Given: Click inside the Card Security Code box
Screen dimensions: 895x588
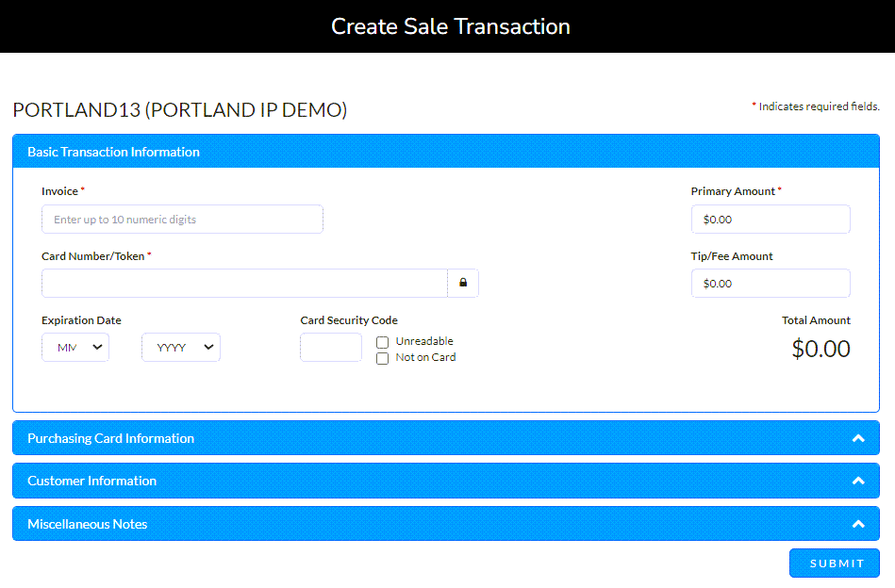Looking at the screenshot, I should [x=330, y=347].
